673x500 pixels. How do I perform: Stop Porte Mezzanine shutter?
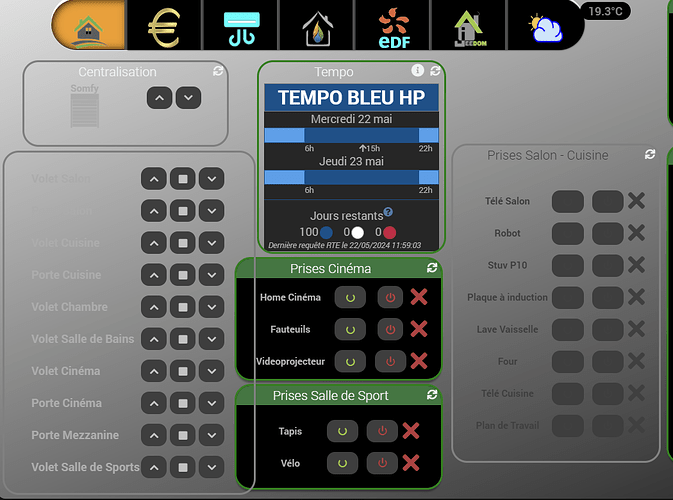pos(183,435)
